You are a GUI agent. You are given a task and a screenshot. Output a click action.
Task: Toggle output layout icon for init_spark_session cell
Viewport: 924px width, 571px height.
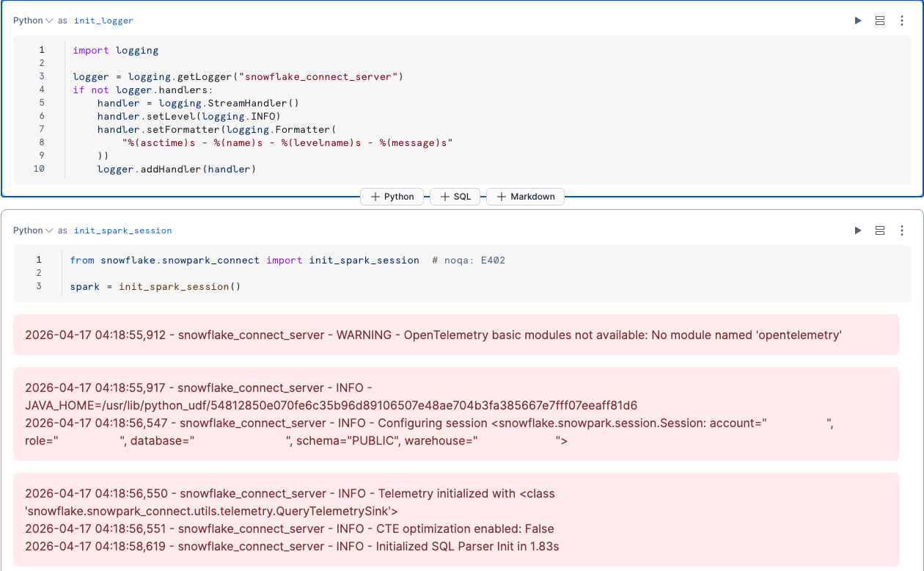[x=880, y=230]
